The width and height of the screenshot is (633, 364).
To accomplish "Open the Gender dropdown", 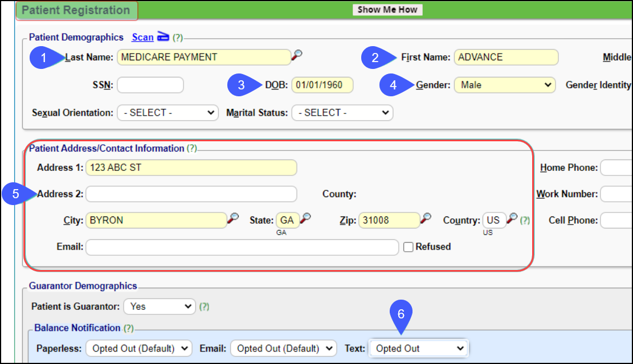I will pyautogui.click(x=504, y=85).
